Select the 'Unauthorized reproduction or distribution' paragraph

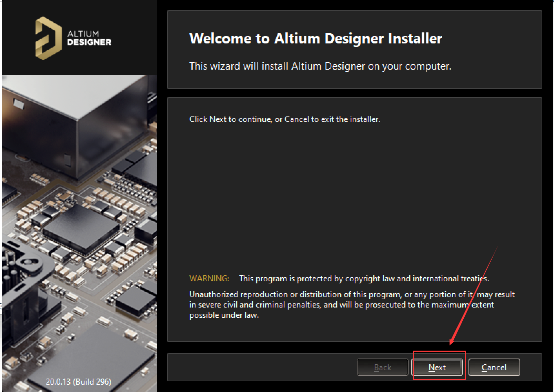tap(352, 305)
